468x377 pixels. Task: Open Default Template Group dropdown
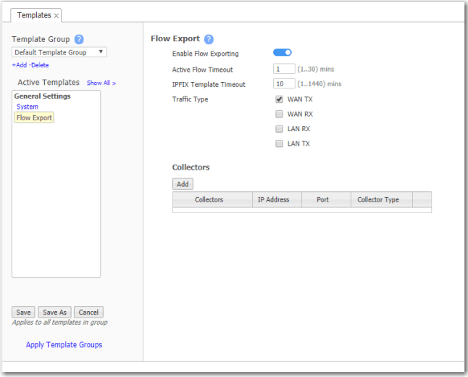click(x=59, y=52)
